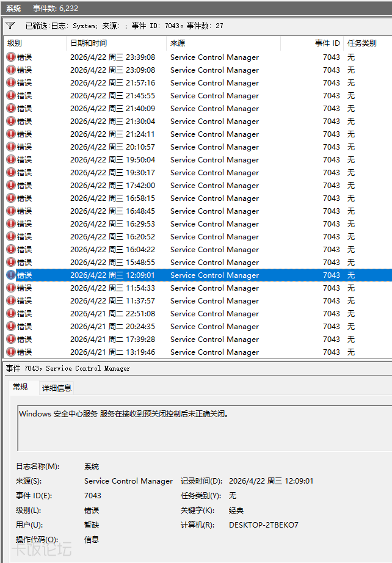Click the filter funnel icon
The height and width of the screenshot is (563, 392).
10,26
